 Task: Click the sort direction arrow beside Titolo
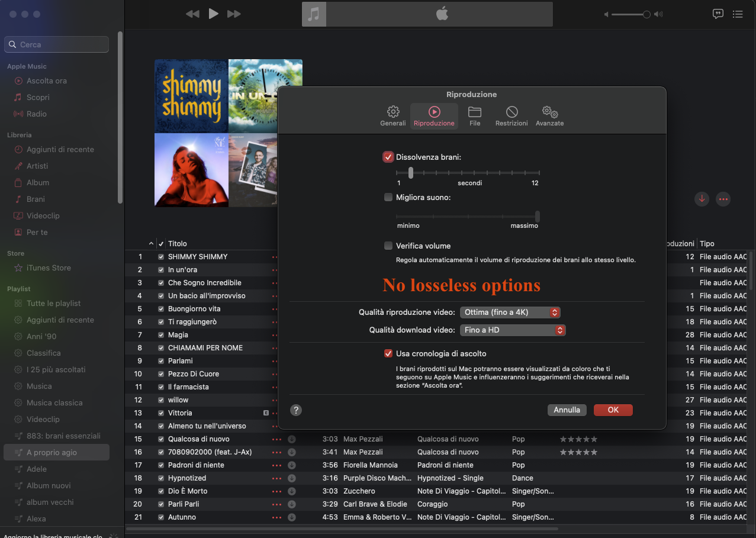[151, 243]
